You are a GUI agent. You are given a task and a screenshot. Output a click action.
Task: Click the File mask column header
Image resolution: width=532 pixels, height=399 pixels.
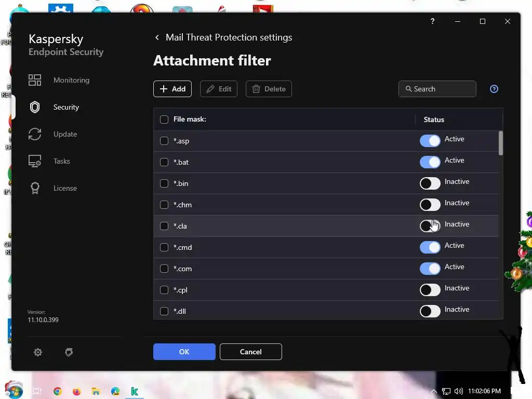tap(190, 119)
